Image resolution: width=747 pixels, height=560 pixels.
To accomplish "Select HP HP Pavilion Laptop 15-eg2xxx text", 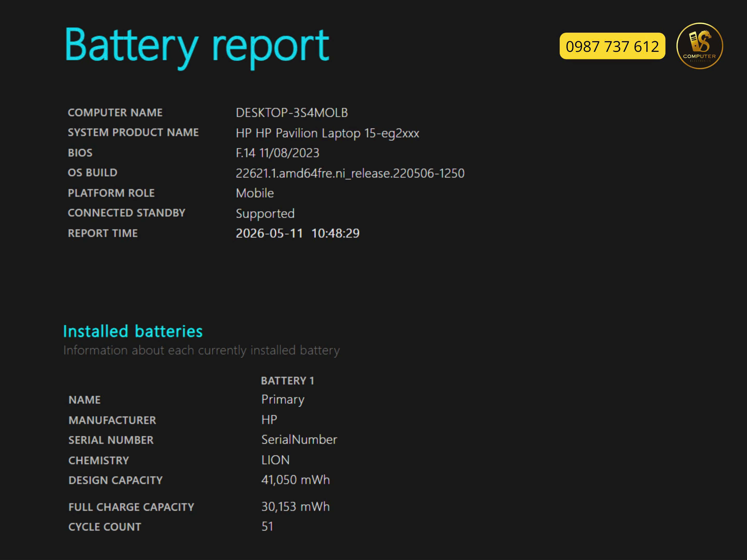I will (x=328, y=133).
